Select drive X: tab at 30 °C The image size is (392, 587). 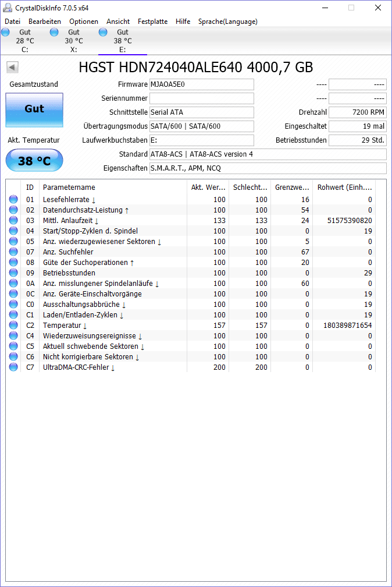click(74, 41)
